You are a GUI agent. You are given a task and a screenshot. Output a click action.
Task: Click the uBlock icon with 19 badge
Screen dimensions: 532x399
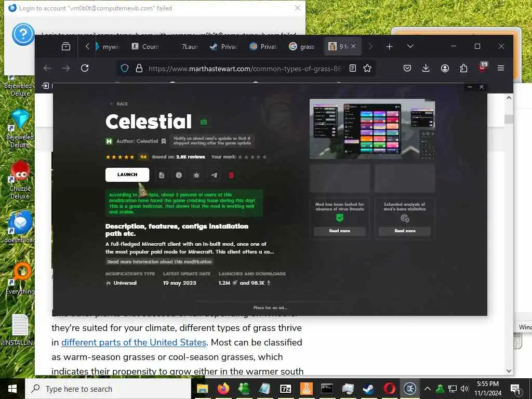[482, 68]
